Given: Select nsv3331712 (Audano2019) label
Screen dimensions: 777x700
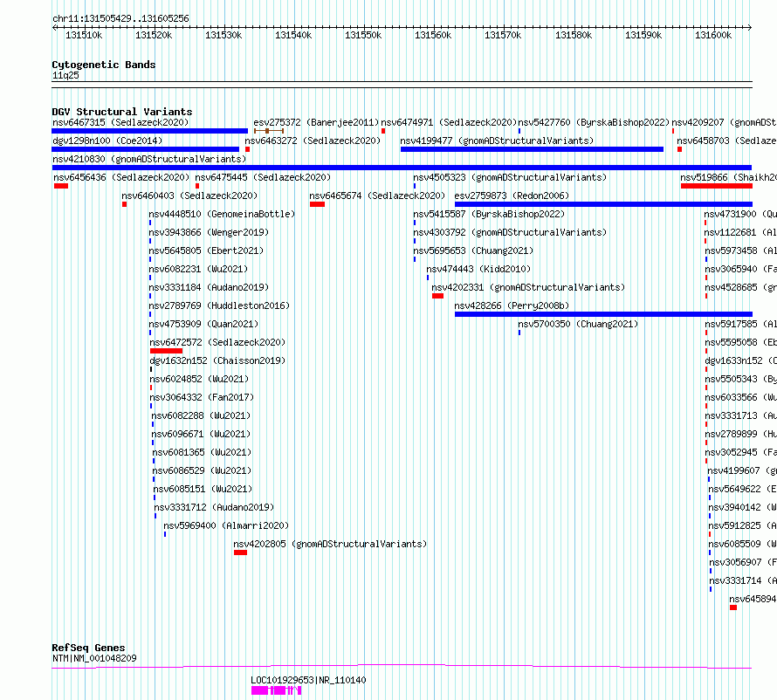Looking at the screenshot, I should tap(214, 507).
